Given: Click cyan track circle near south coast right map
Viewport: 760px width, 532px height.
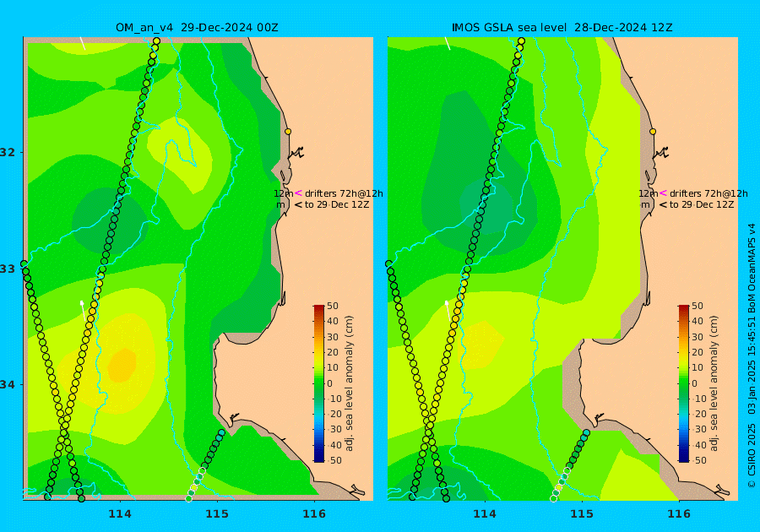Looking at the screenshot, I should (x=586, y=432).
